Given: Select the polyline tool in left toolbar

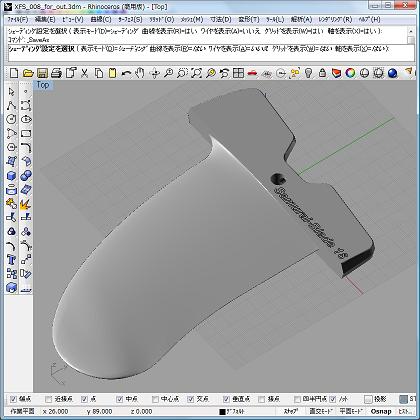Looking at the screenshot, I should pos(12,105).
